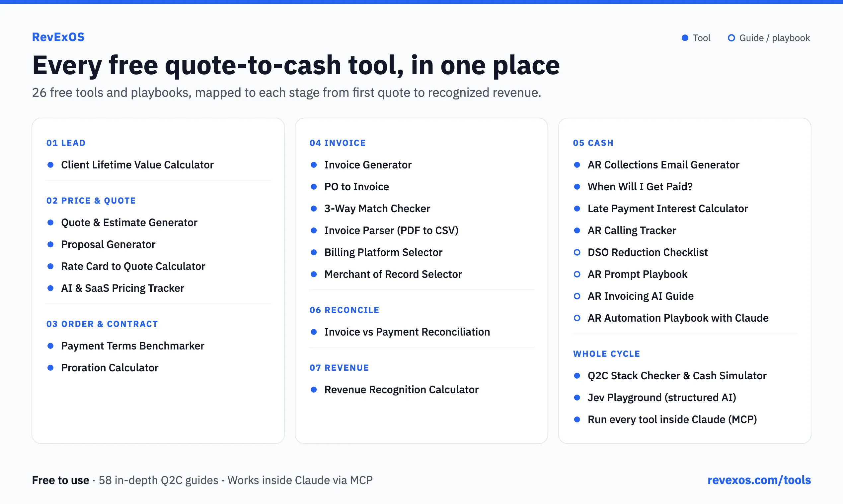Click the hollow ring beside DSO Reduction Checklist
Viewport: 843px width, 504px height.
(577, 252)
